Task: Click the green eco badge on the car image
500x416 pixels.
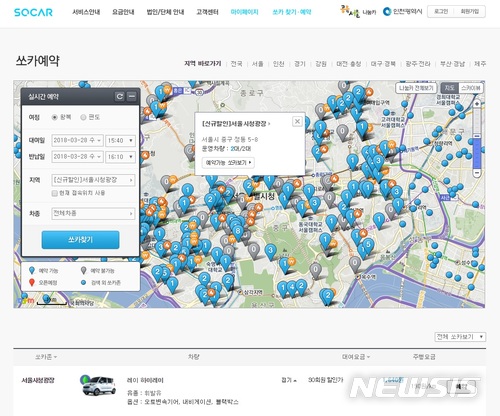Action: (x=85, y=379)
